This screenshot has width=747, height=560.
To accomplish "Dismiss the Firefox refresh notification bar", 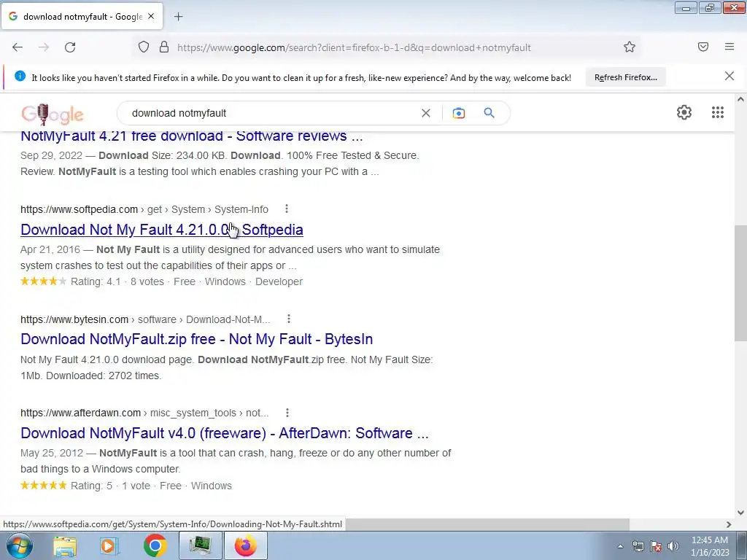I will (x=729, y=76).
